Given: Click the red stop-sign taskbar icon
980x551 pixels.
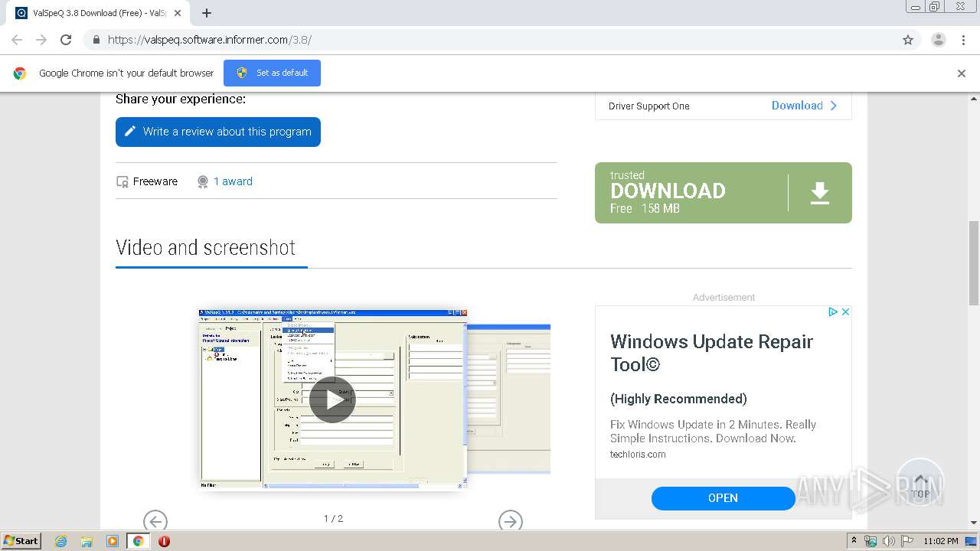Looking at the screenshot, I should click(164, 541).
